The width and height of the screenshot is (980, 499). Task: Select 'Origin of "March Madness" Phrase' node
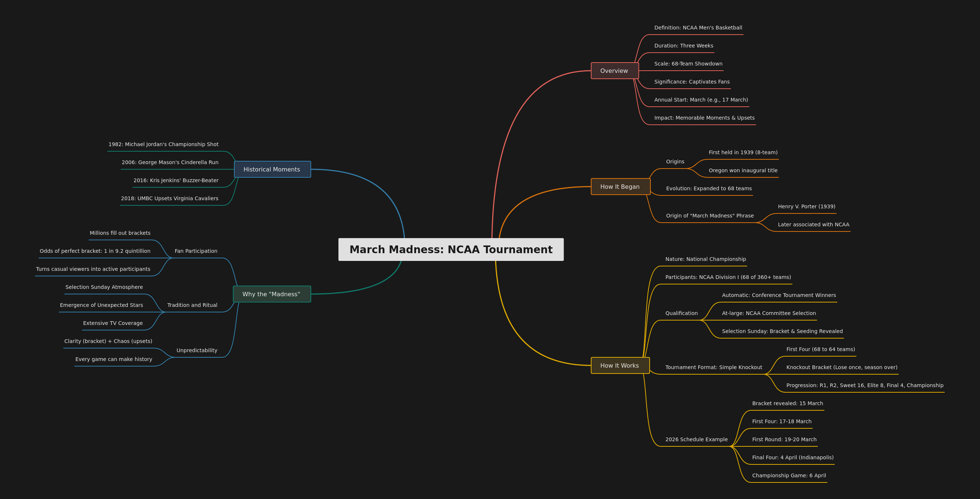[710, 215]
